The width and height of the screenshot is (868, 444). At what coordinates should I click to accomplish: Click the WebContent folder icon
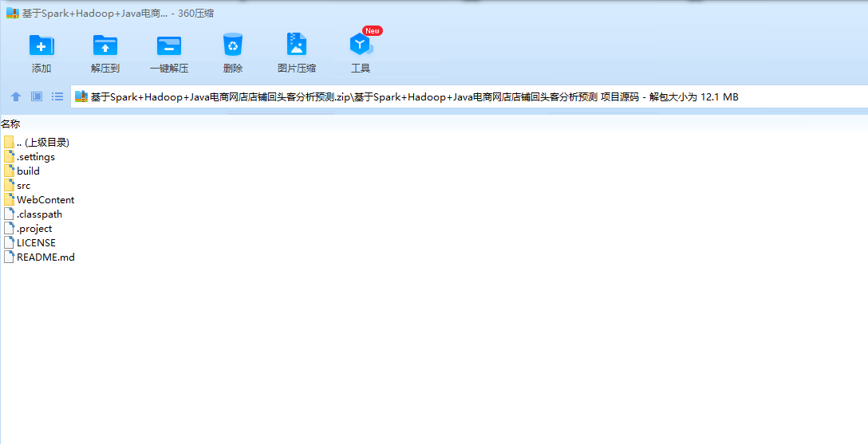coord(9,199)
